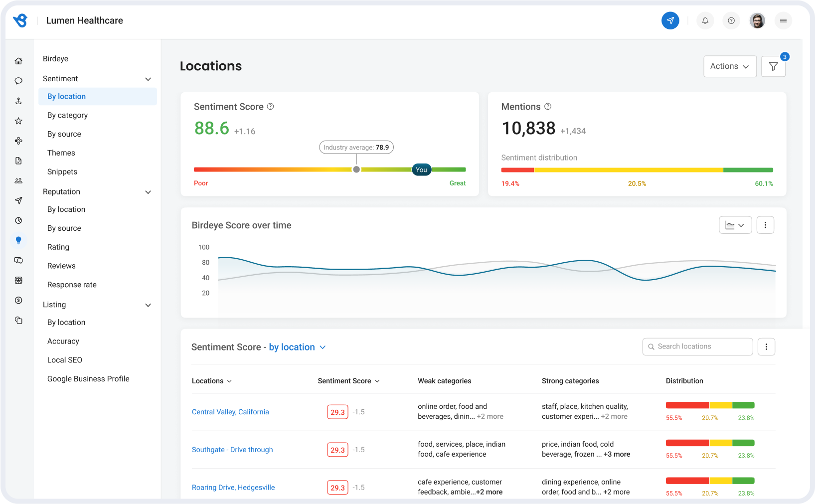The image size is (815, 504).
Task: Open the chart type selector on Birdeye Score
Action: (x=735, y=225)
